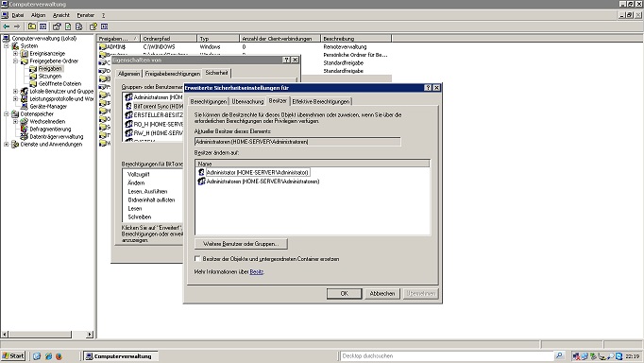Enable Besitzer der Objekte ersetzen checkbox
Image resolution: width=644 pixels, height=363 pixels.
[x=197, y=259]
